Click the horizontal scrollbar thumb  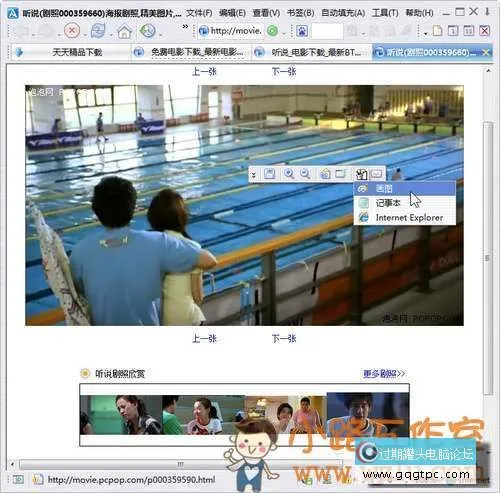(180, 464)
